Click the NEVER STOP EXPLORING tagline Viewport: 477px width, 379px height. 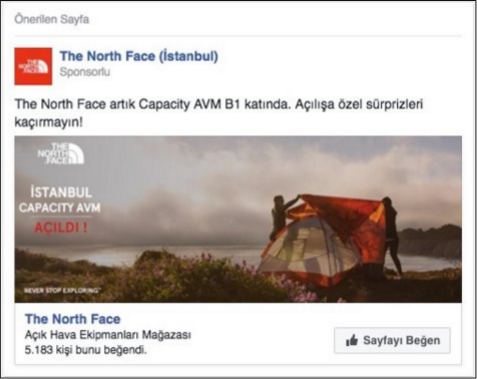[62, 290]
